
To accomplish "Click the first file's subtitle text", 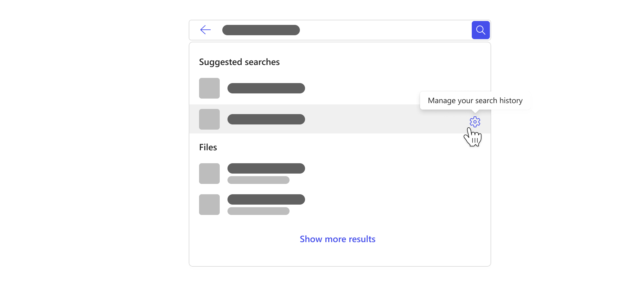I will click(258, 180).
